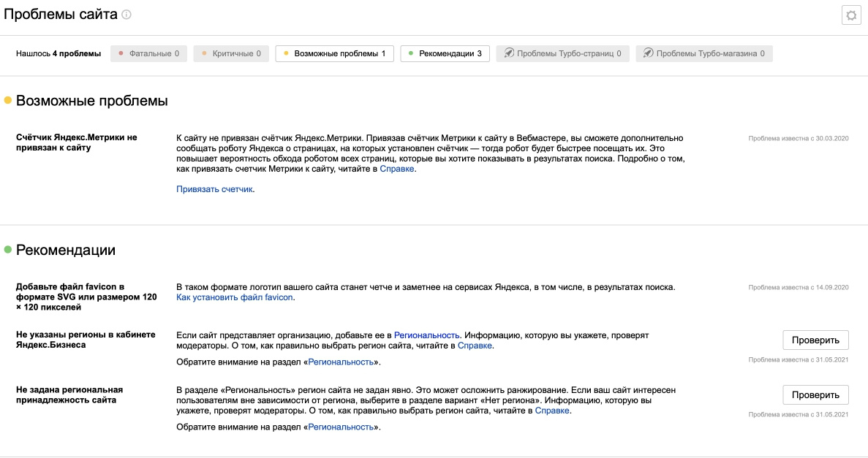This screenshot has width=868, height=458.
Task: Select Критичные 0 filter
Action: tap(231, 53)
